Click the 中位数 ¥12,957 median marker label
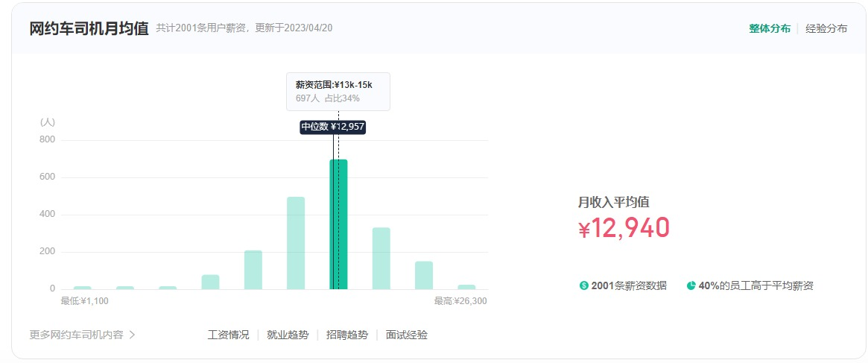 pos(333,127)
